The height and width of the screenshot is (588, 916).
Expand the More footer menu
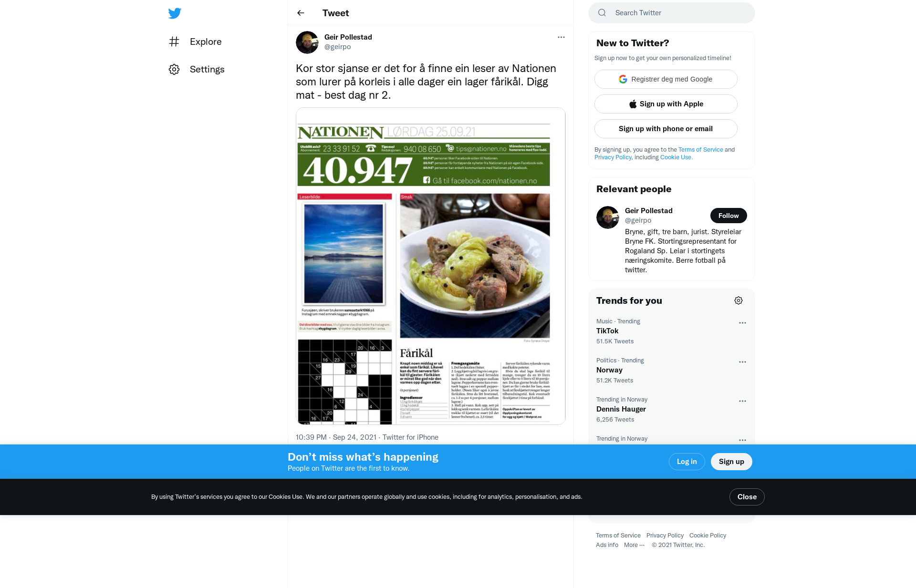tap(634, 545)
